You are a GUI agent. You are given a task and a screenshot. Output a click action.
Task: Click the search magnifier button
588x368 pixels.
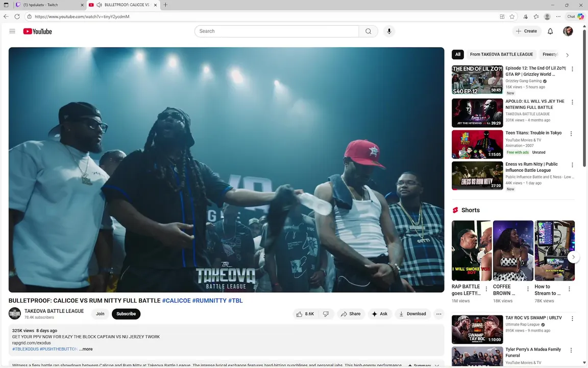[x=368, y=31]
